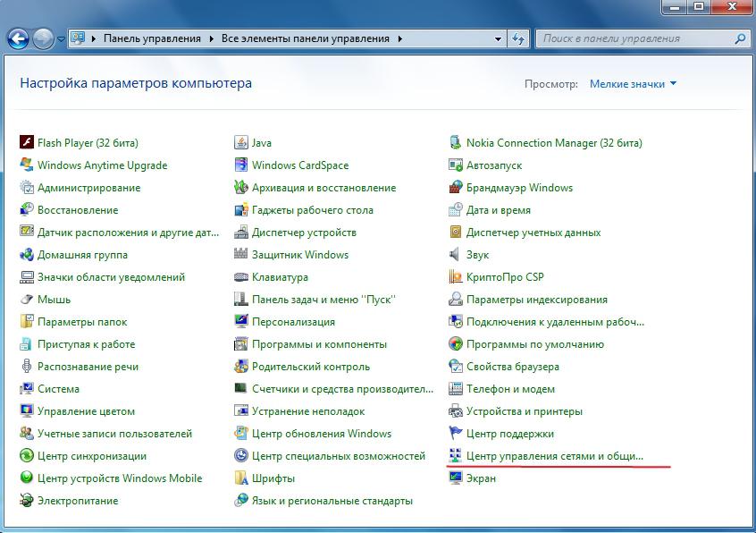Expand the recent pages arrow beside the Forward button

[x=61, y=39]
